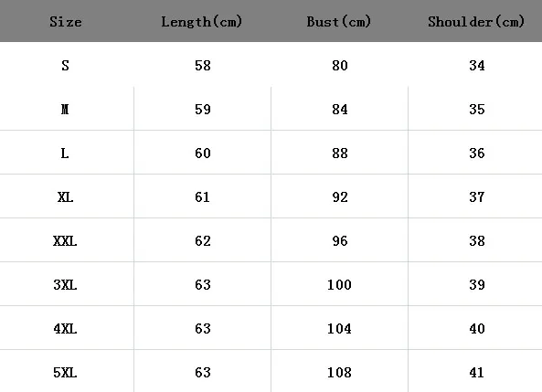Click the XXL size label
Screen dimensions: 542x392
(x=65, y=241)
